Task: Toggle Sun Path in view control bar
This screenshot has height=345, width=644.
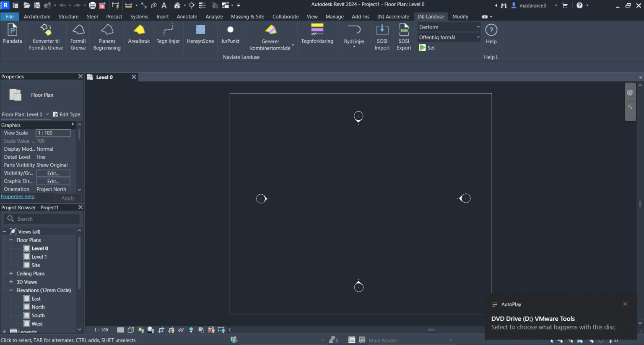Action: pos(141,330)
